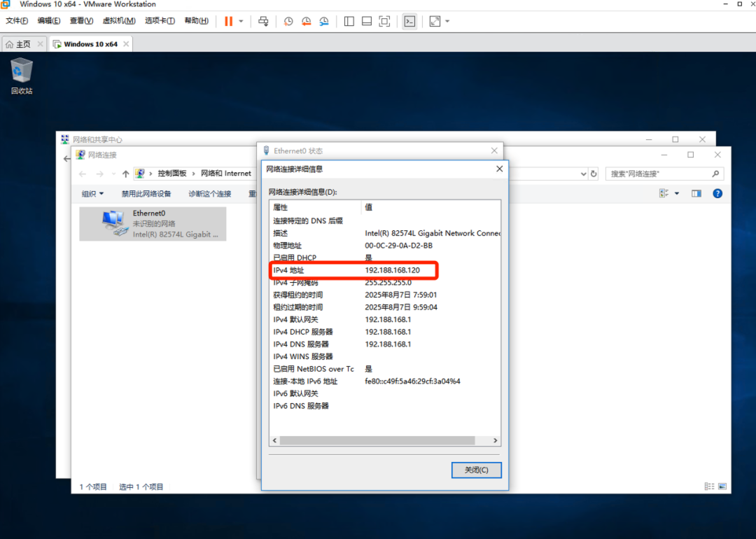
Task: Open the view options dropdown arrow
Action: click(677, 193)
